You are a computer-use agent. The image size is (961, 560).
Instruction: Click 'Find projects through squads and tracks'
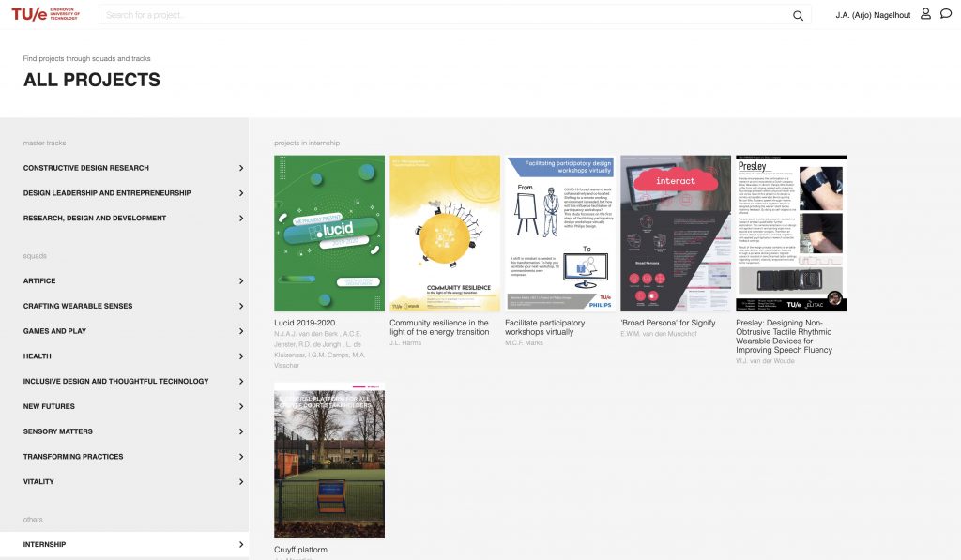[x=86, y=59]
